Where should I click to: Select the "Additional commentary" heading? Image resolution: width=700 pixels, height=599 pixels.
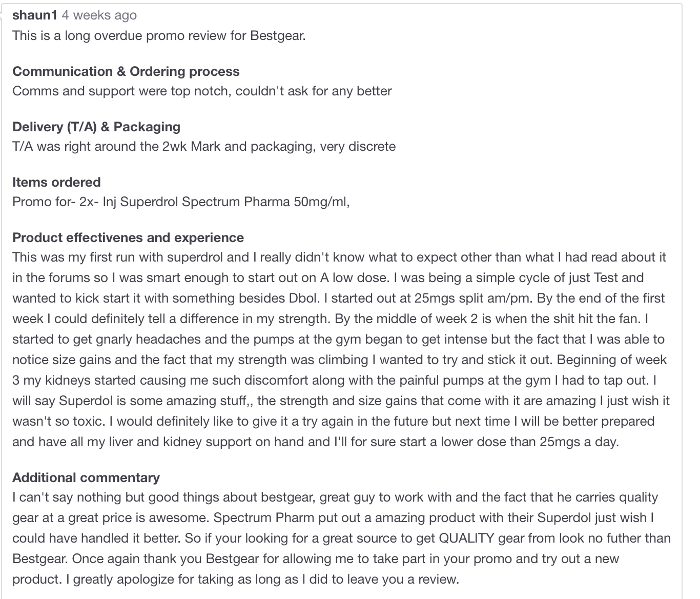pos(86,477)
